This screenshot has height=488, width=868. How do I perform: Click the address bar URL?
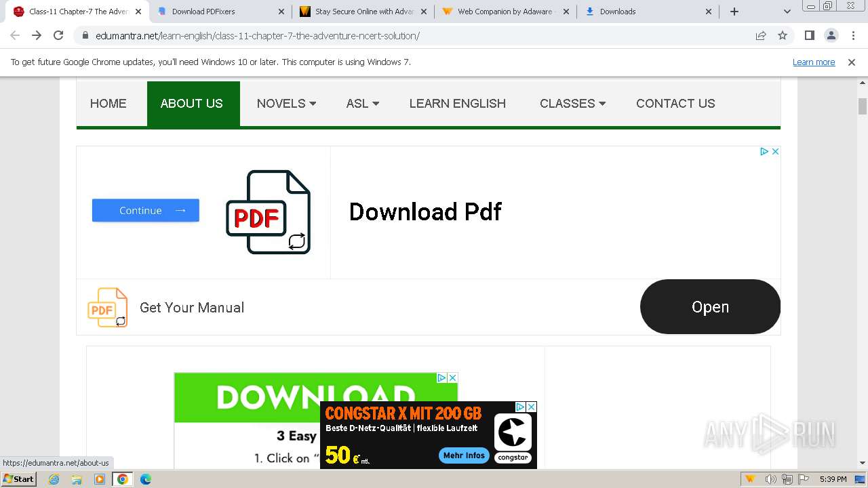[258, 35]
